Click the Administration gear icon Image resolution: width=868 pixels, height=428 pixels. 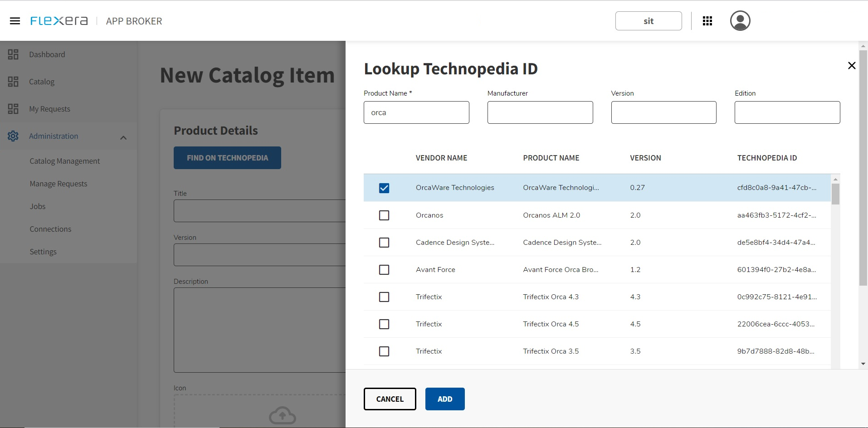click(13, 136)
